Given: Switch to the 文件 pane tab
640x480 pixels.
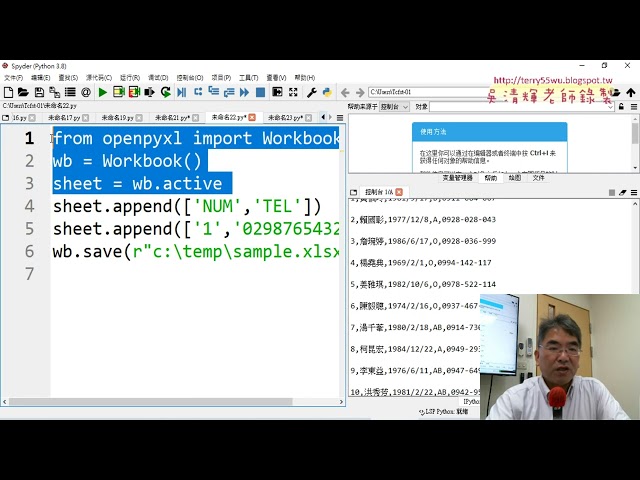Looking at the screenshot, I should click(538, 178).
